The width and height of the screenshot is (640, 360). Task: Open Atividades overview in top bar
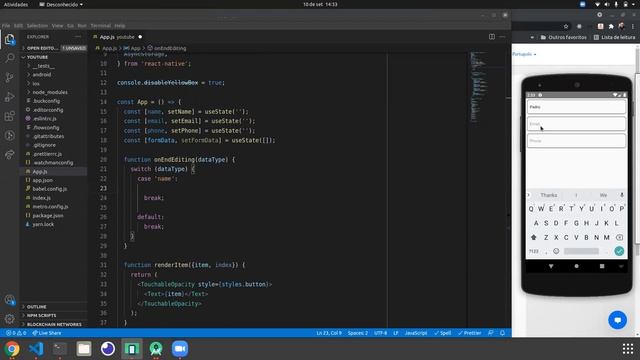click(x=16, y=4)
